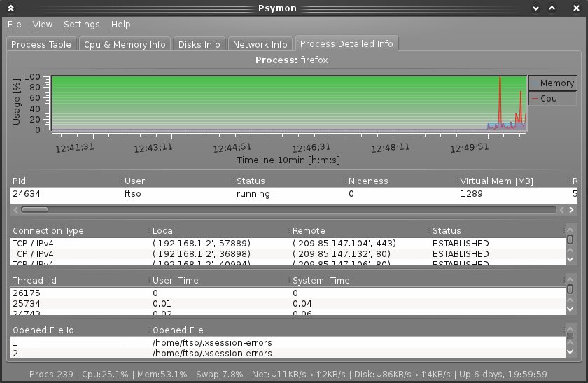Click system time value 0.04
Image resolution: width=588 pixels, height=383 pixels.
(302, 303)
